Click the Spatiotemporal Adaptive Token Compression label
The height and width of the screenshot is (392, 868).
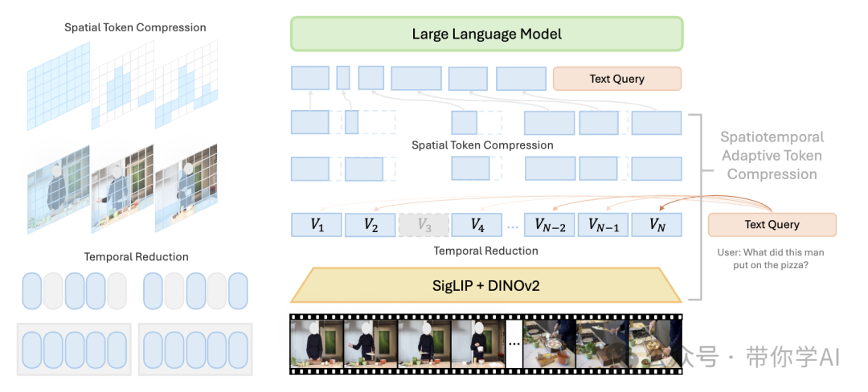(772, 155)
